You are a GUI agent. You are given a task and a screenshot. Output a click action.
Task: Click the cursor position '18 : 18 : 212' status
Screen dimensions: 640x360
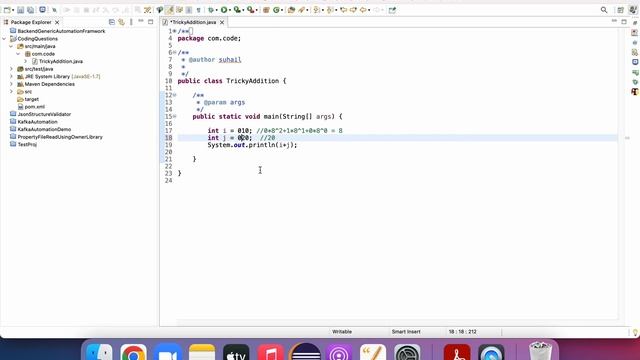[462, 332]
